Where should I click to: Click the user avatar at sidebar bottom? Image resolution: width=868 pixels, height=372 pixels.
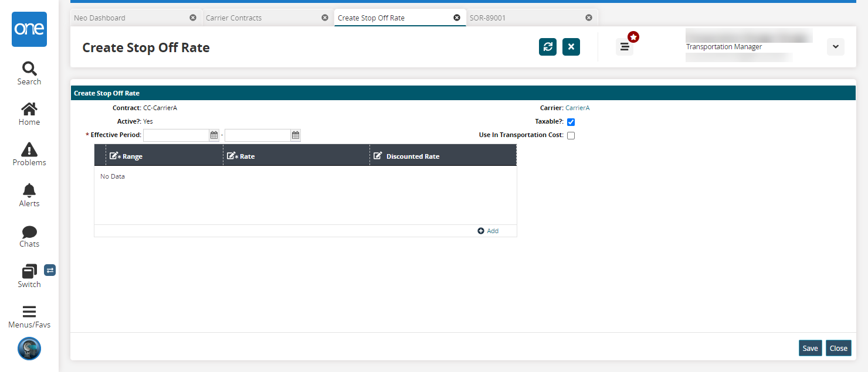(x=29, y=349)
